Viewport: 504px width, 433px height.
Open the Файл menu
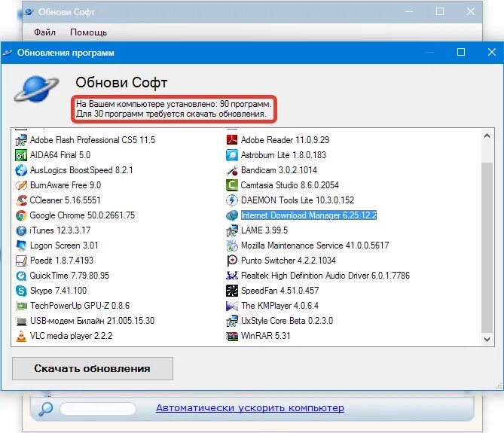click(44, 32)
